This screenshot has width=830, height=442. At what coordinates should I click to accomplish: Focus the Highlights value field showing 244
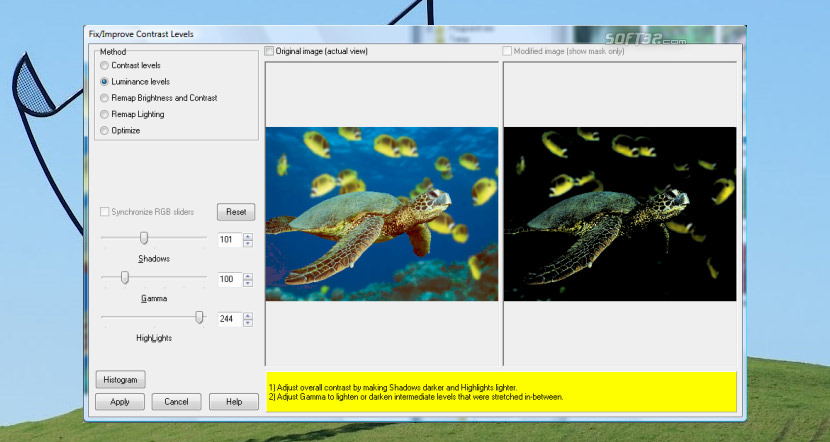(x=230, y=319)
